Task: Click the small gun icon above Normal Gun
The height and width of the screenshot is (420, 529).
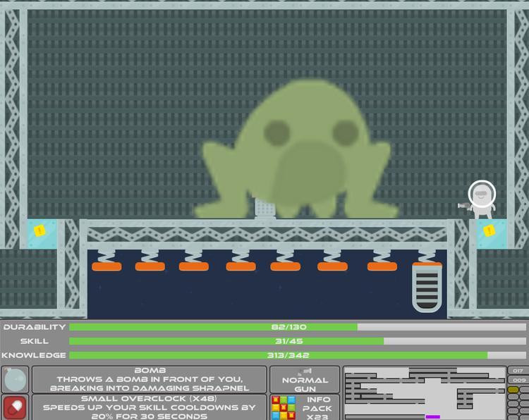Action: click(x=305, y=372)
